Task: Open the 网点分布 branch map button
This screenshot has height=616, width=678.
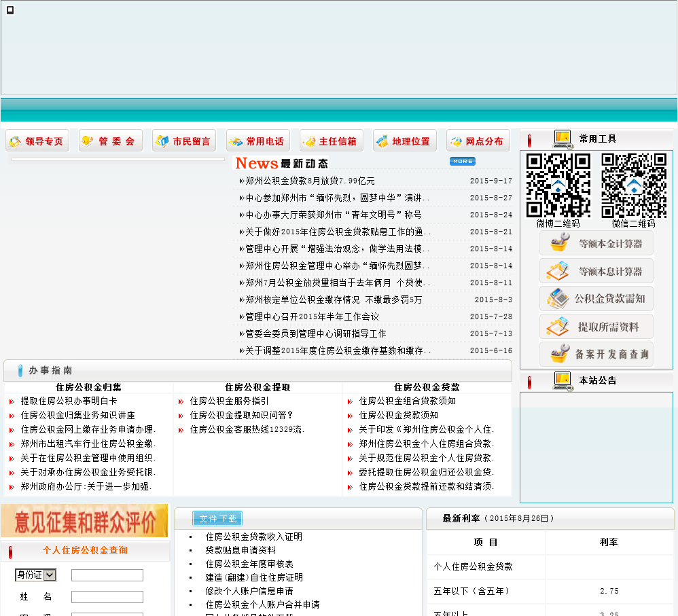Action: click(x=478, y=141)
